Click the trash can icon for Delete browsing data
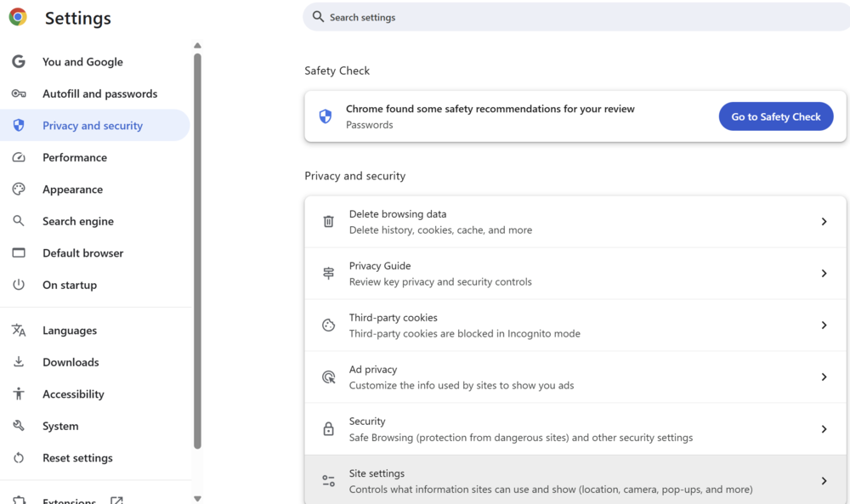 coord(328,221)
